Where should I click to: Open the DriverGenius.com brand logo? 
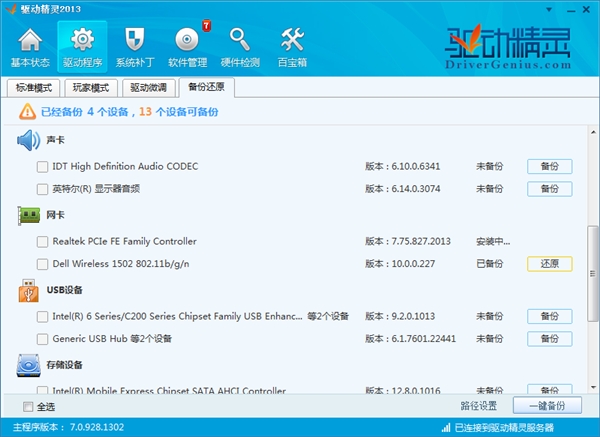pyautogui.click(x=508, y=47)
